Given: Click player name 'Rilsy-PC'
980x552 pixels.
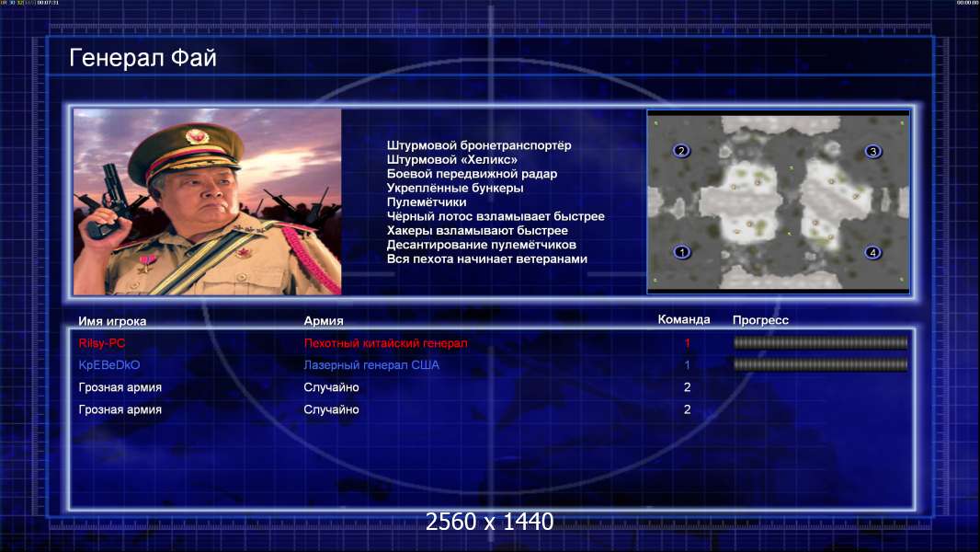Looking at the screenshot, I should (x=102, y=343).
